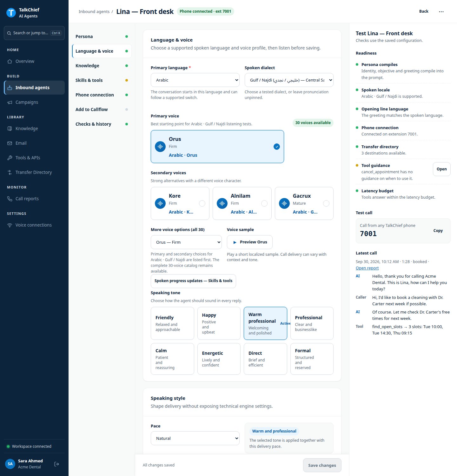Go to the Skills & tools section
The height and width of the screenshot is (476, 457).
click(x=102, y=80)
